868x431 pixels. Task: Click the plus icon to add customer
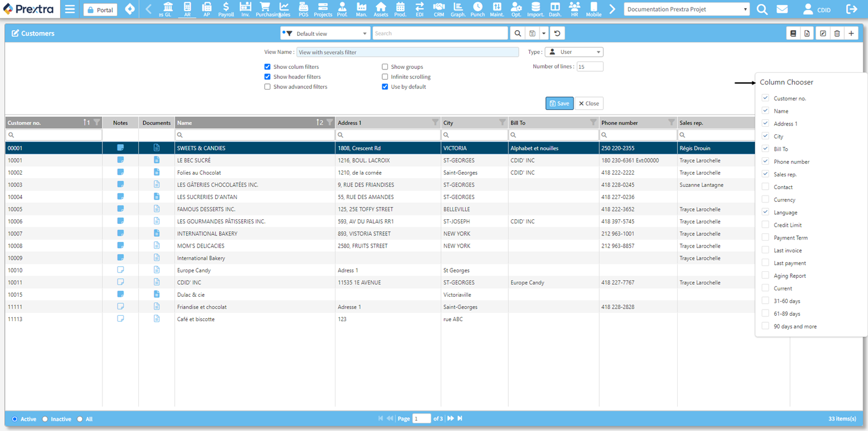point(851,34)
